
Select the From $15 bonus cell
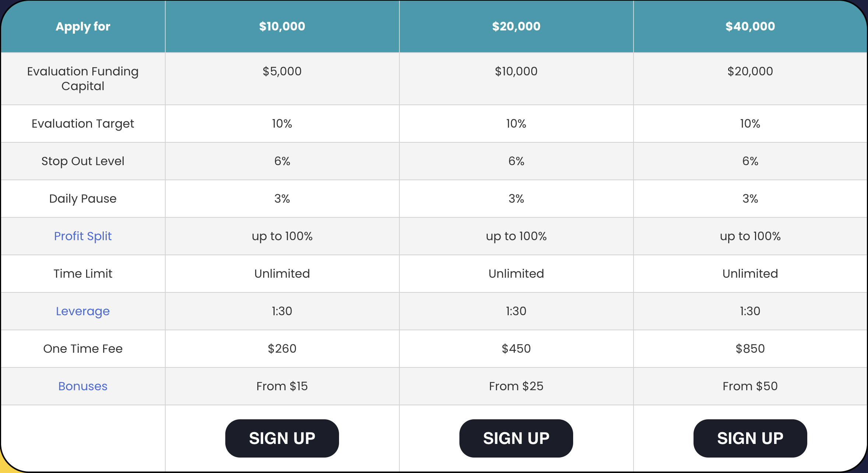pyautogui.click(x=282, y=386)
